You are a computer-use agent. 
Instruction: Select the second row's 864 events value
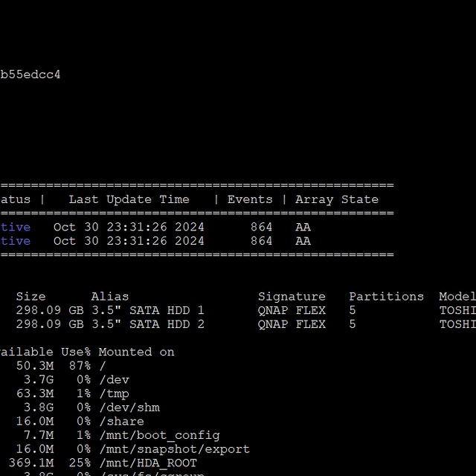point(261,241)
